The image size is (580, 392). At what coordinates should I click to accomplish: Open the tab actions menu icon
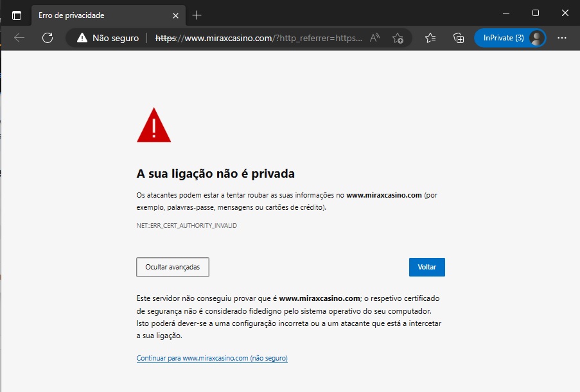pyautogui.click(x=17, y=15)
